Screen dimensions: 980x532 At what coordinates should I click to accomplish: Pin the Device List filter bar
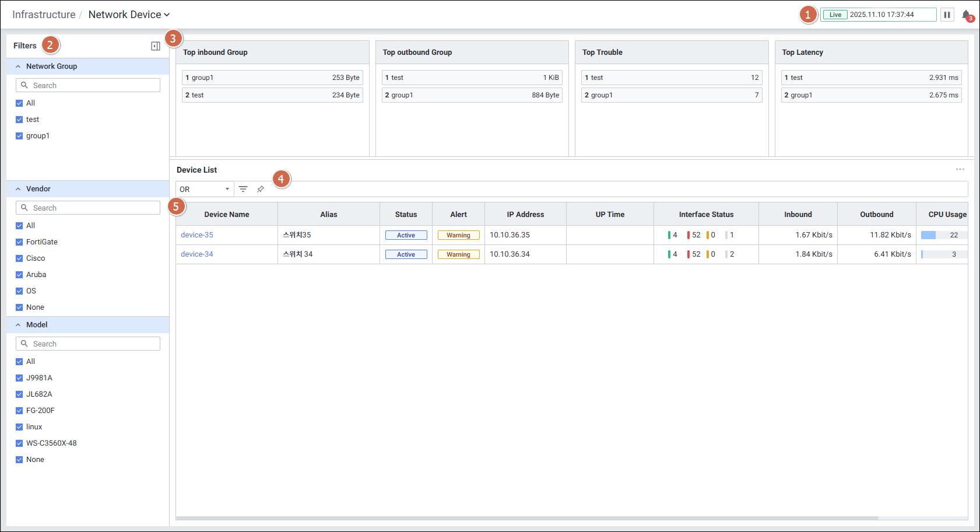pos(261,189)
